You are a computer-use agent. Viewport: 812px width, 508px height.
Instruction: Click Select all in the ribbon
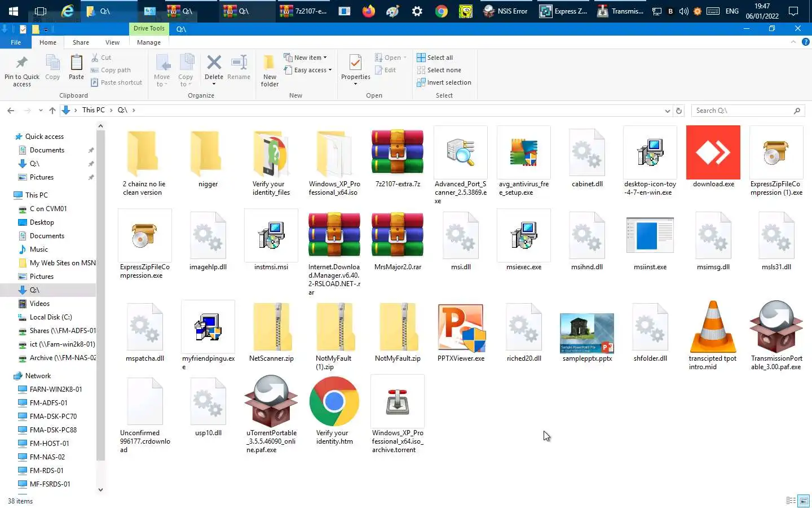[435, 58]
